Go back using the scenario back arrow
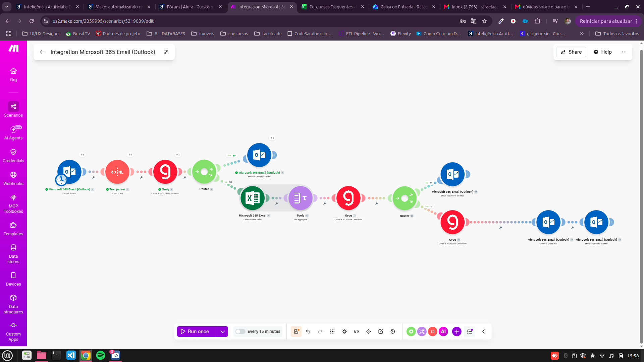The height and width of the screenshot is (362, 644). (42, 52)
